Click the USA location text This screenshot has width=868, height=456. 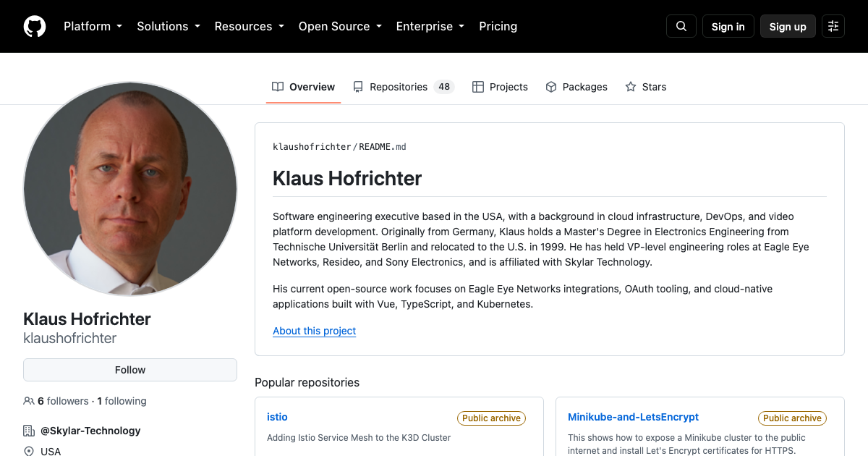tap(51, 451)
